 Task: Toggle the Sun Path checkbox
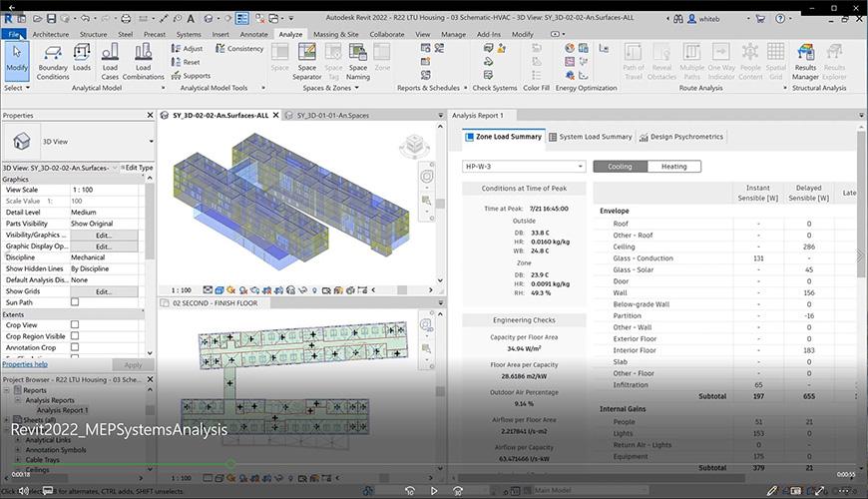[x=75, y=302]
